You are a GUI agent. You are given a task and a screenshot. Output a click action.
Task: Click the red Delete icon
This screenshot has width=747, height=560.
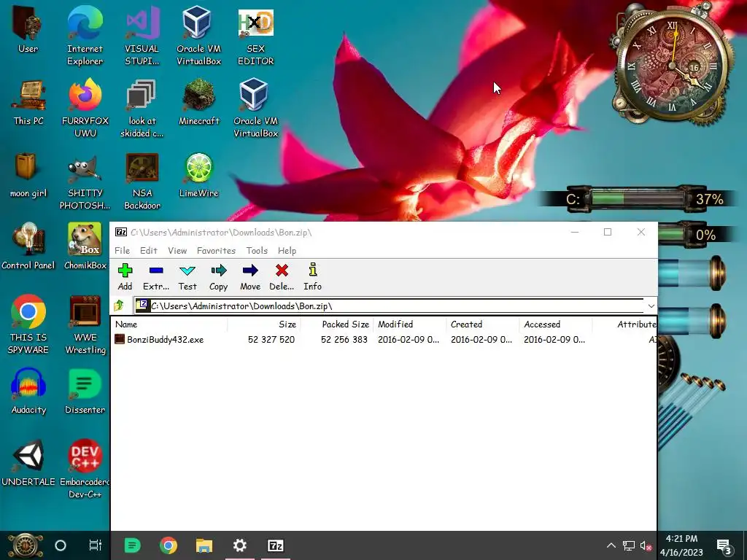(282, 276)
